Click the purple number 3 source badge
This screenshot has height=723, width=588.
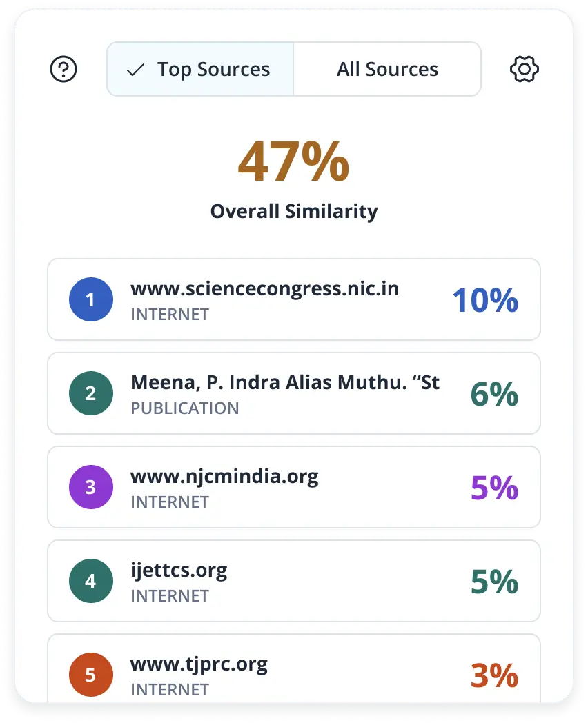(x=90, y=487)
